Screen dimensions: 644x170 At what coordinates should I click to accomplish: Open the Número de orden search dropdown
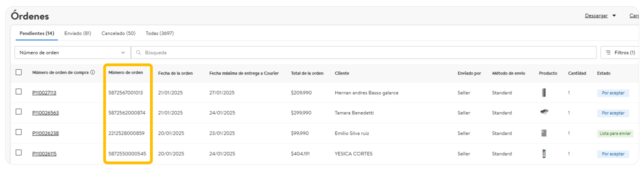coord(72,52)
